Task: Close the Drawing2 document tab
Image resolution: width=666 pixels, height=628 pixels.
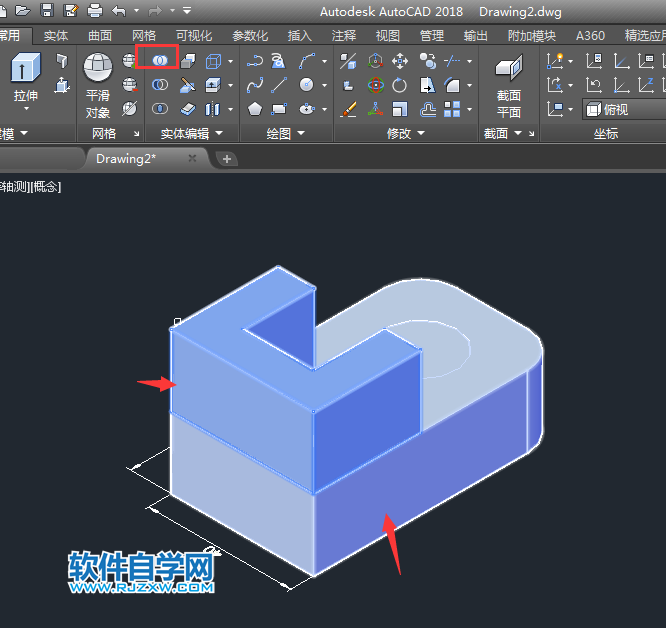Action: click(x=194, y=158)
